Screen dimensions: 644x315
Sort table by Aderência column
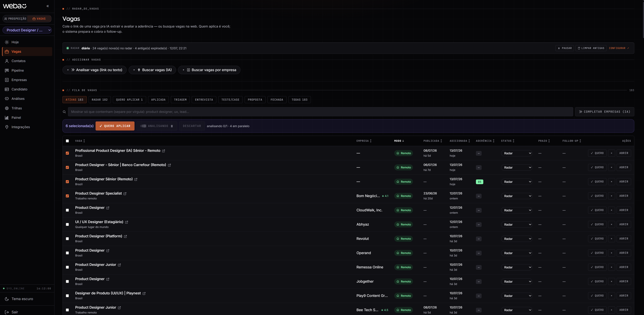(x=485, y=141)
